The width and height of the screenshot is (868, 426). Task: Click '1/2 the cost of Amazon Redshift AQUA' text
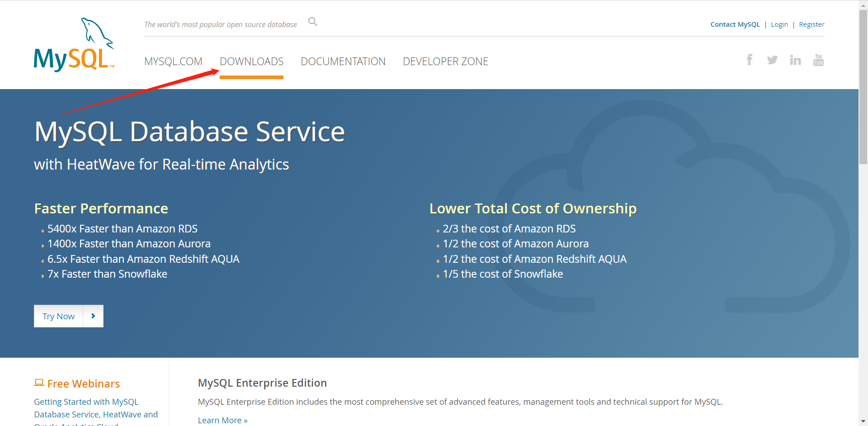pos(535,259)
